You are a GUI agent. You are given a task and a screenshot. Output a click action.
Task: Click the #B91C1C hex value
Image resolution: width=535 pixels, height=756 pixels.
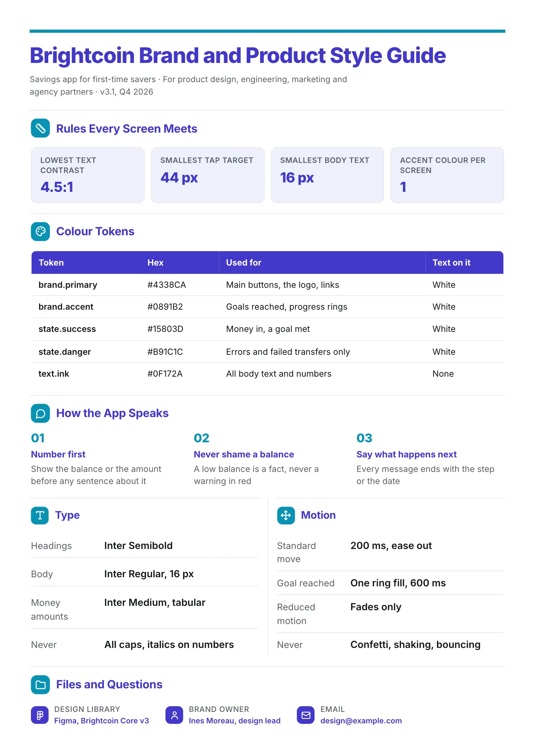point(165,352)
